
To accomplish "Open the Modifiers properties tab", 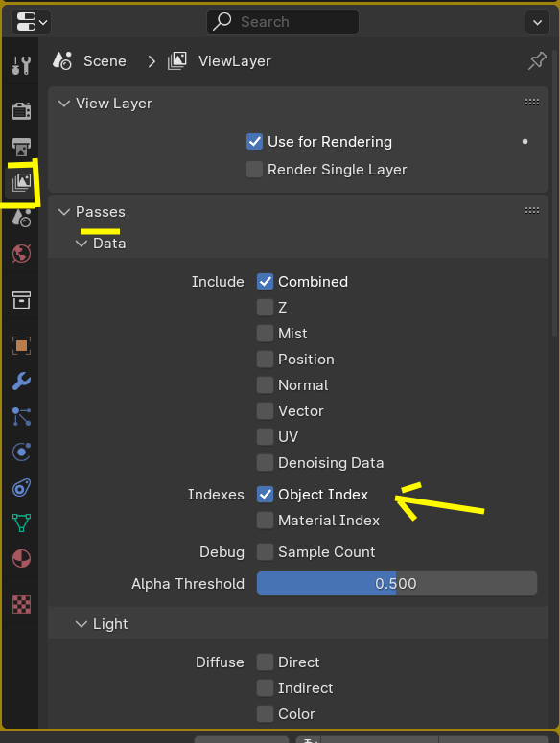I will click(x=21, y=381).
